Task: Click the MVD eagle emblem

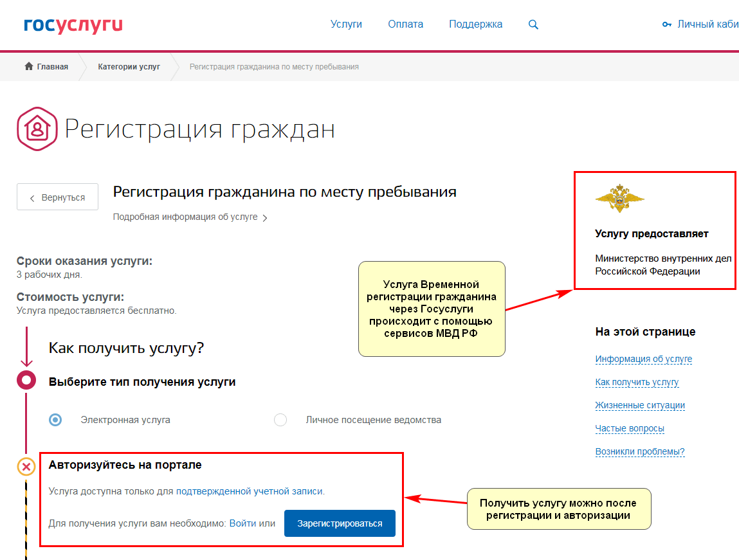Action: click(619, 198)
